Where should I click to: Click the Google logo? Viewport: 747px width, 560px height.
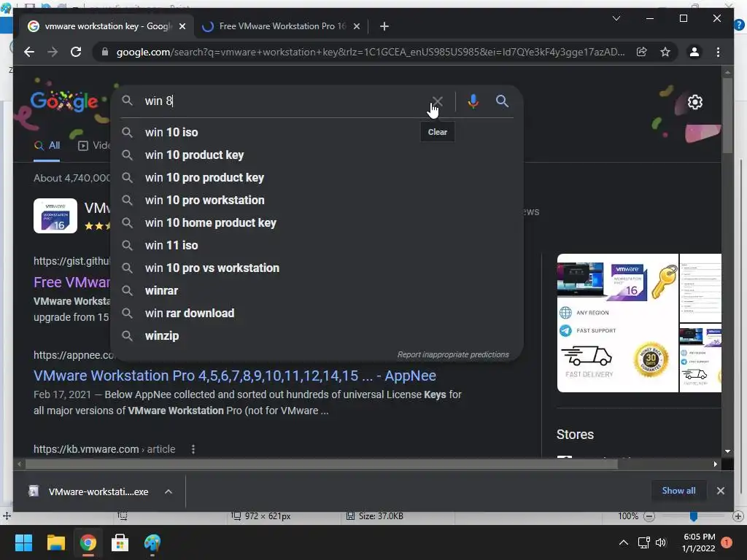(x=64, y=101)
